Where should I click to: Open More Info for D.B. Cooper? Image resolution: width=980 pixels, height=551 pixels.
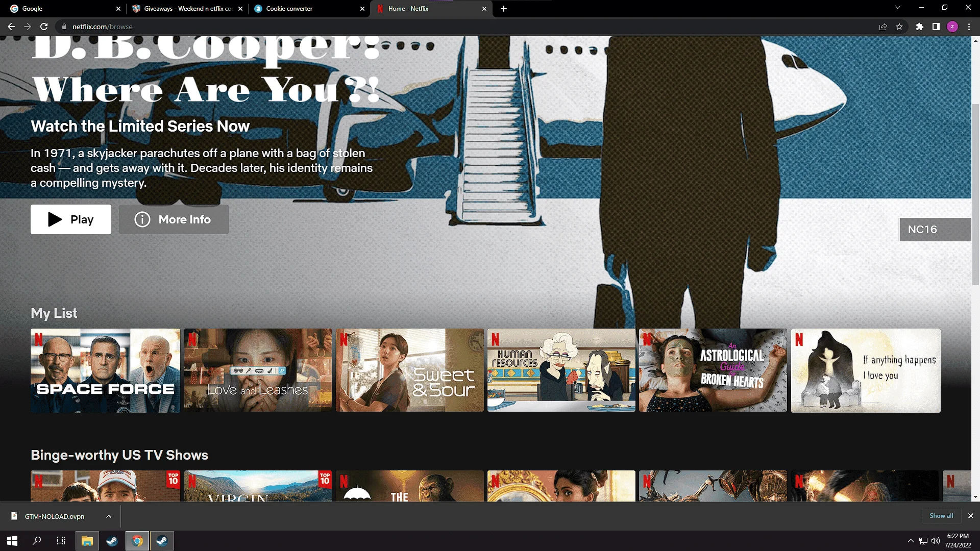(174, 219)
